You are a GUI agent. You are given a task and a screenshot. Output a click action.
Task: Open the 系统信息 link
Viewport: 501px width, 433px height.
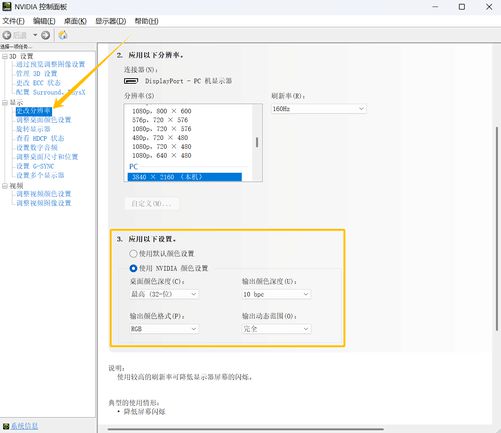[x=24, y=426]
